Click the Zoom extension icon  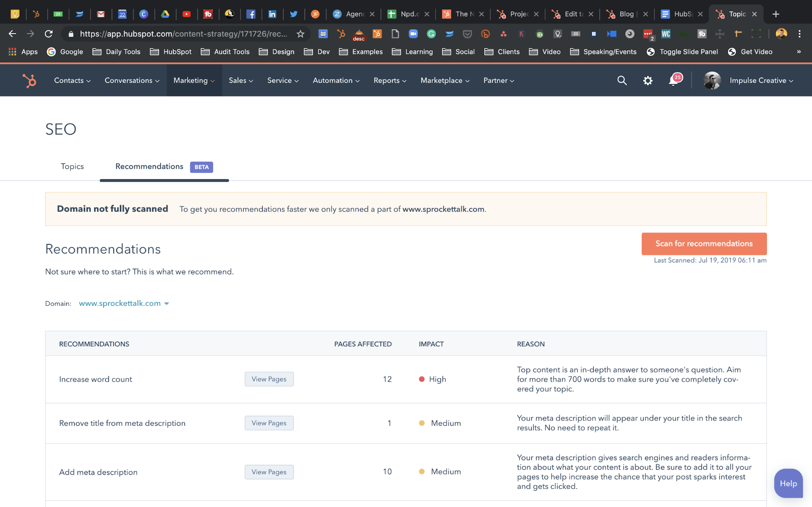tap(413, 34)
